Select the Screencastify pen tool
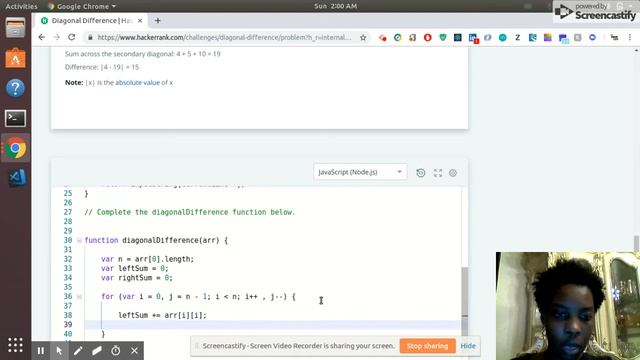Viewport: 640px width, 360px height. 78,351
